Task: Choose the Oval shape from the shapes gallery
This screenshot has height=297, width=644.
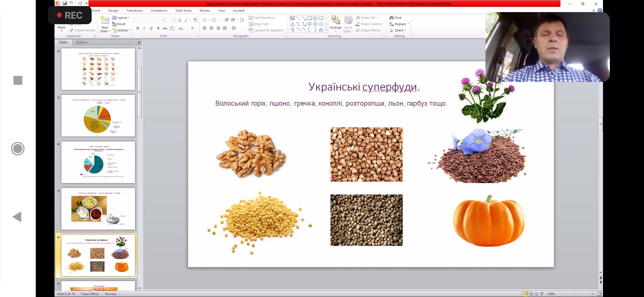Action: [x=315, y=18]
